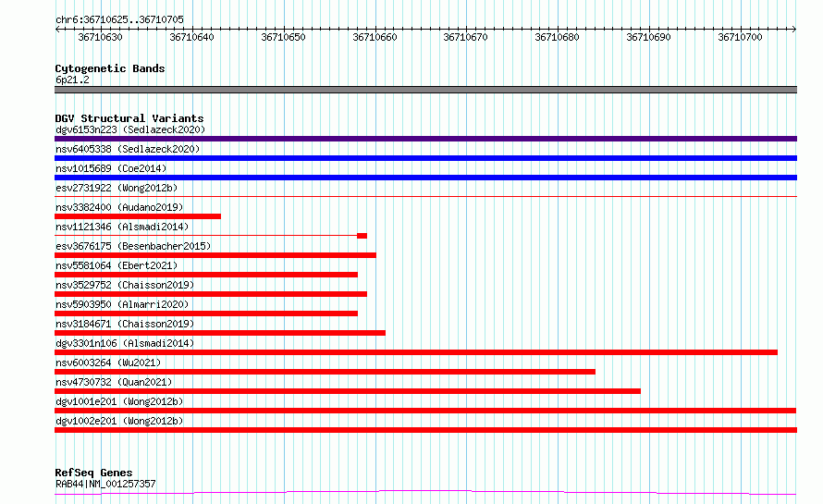Select the dgv1002e201 (Wong2012b) label
The width and height of the screenshot is (823, 504).
tap(119, 421)
